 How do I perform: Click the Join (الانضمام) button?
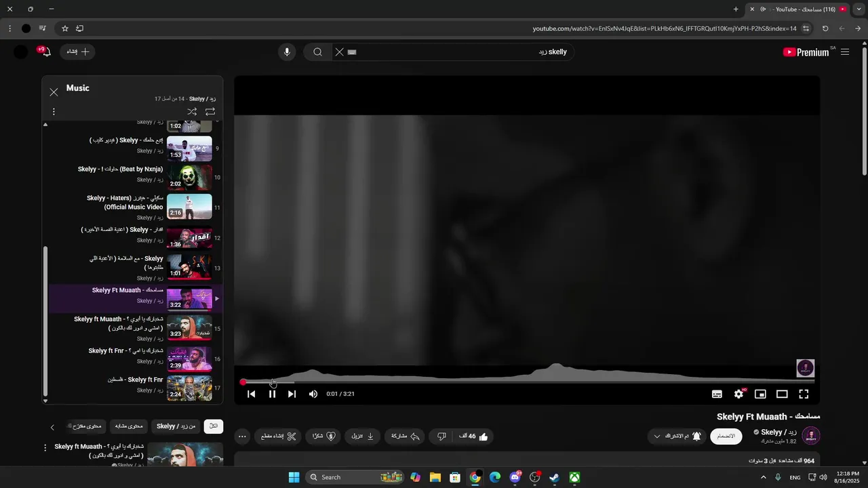(x=726, y=436)
